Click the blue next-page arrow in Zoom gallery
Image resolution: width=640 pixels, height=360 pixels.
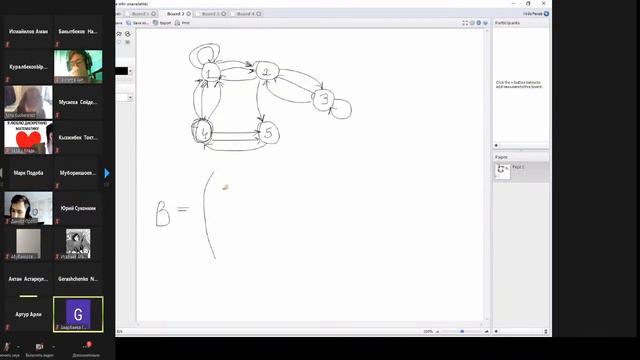(107, 173)
